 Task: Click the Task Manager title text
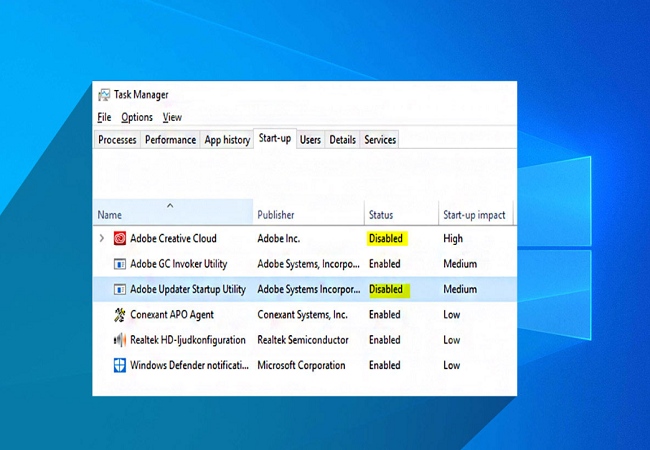tap(141, 95)
